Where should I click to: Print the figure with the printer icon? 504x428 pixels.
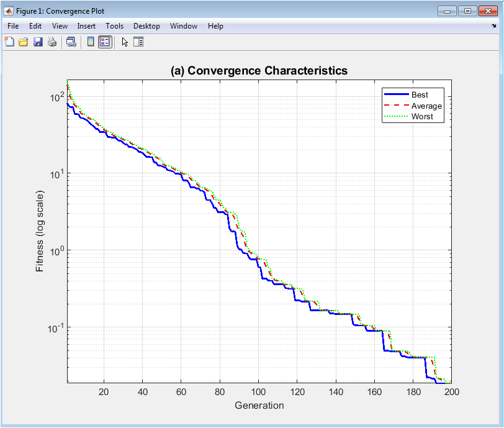coord(52,42)
